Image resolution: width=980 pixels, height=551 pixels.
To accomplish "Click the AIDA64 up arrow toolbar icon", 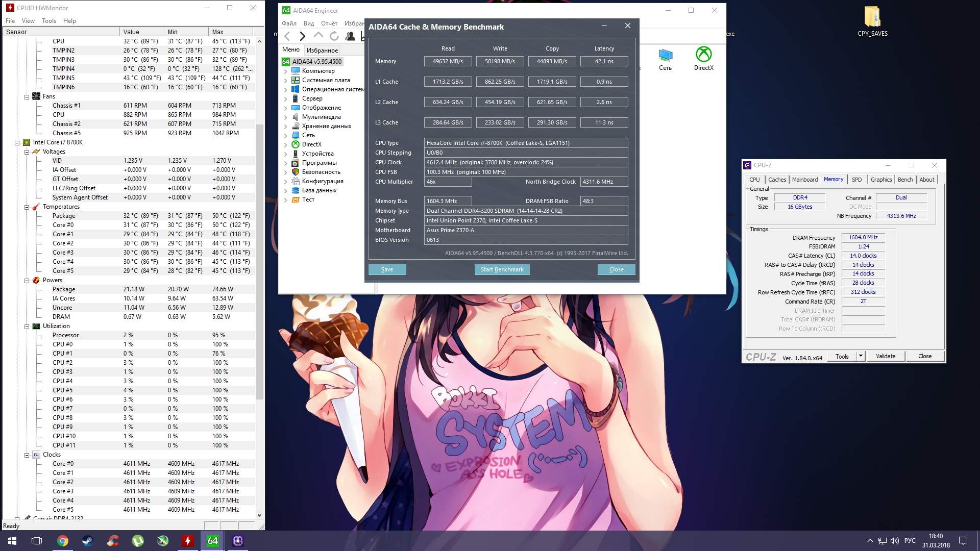I will click(318, 35).
